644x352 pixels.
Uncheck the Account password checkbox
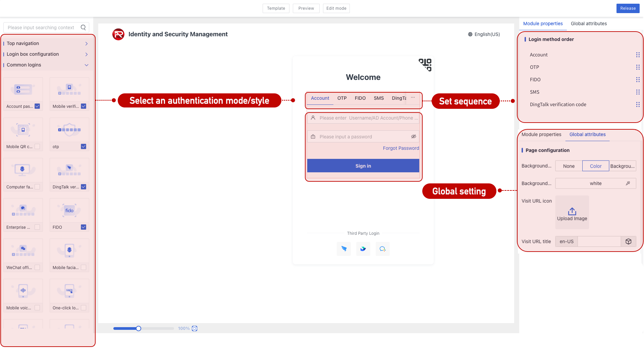click(x=37, y=106)
